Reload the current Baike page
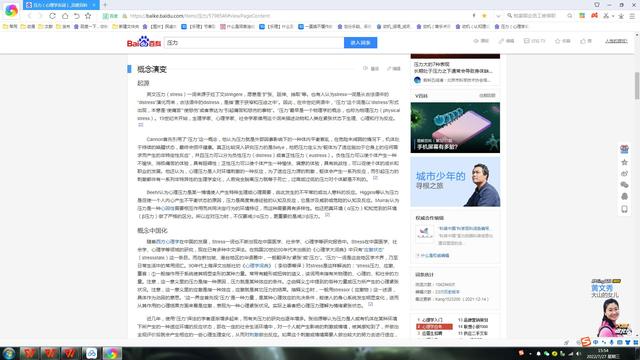 52,16
